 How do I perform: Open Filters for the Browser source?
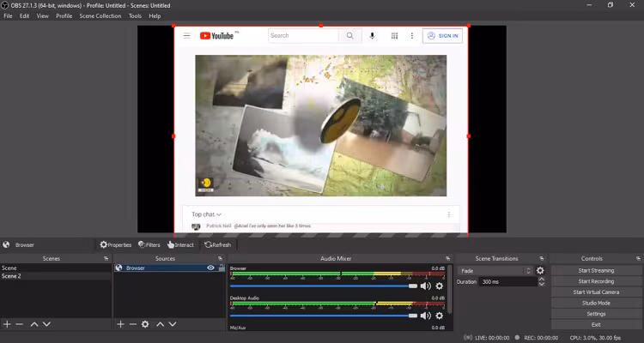coord(149,245)
